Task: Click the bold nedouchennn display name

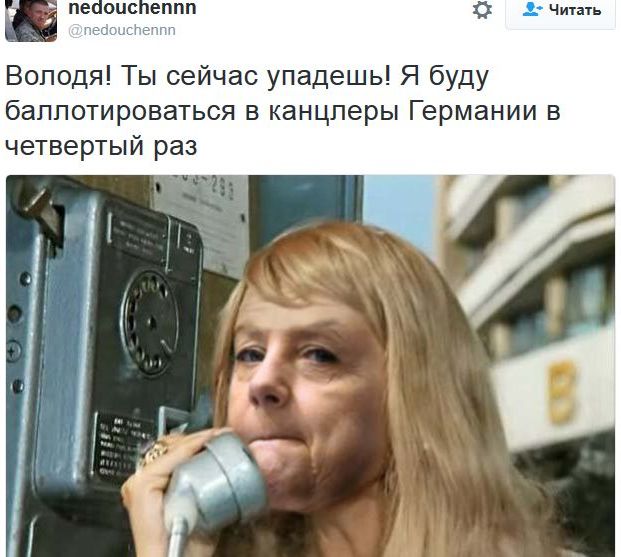Action: click(132, 8)
